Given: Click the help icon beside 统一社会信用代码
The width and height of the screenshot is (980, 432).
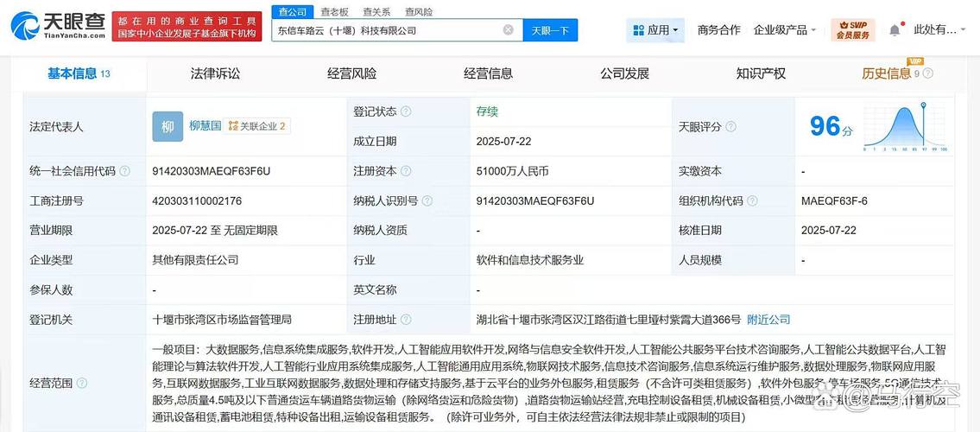Looking at the screenshot, I should 125,171.
